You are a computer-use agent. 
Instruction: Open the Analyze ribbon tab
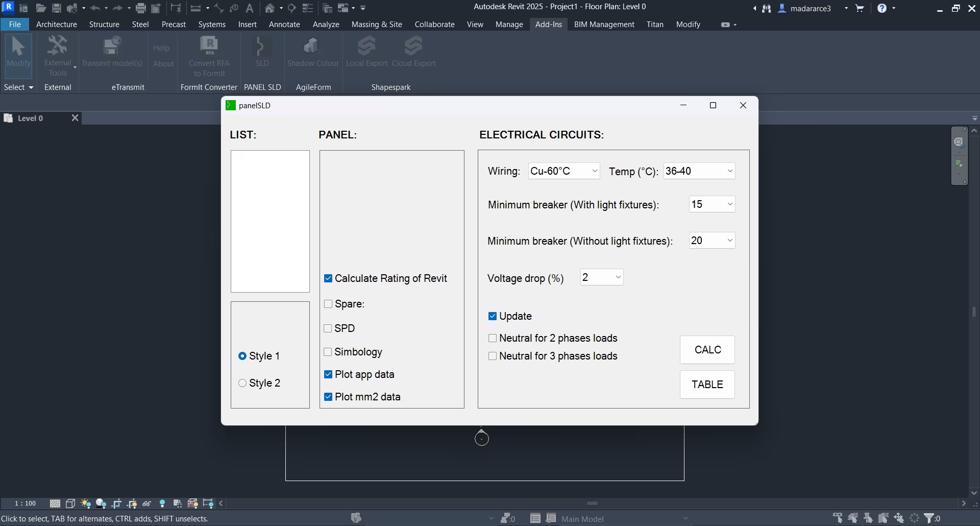[x=326, y=25]
